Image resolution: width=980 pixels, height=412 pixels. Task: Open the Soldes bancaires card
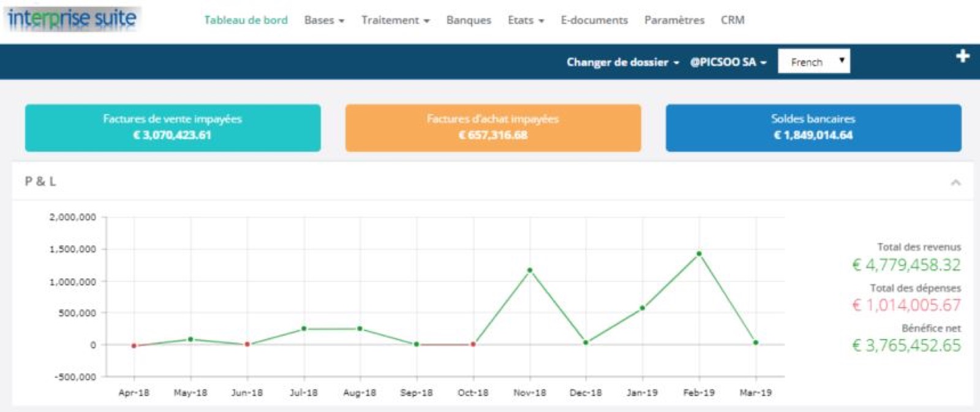(x=813, y=128)
